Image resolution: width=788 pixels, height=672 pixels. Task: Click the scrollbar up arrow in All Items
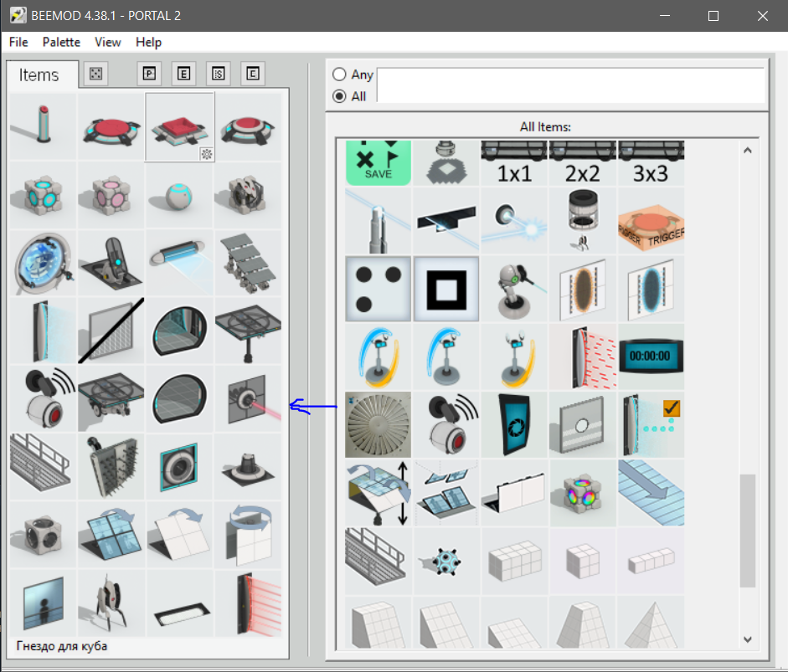pos(748,150)
